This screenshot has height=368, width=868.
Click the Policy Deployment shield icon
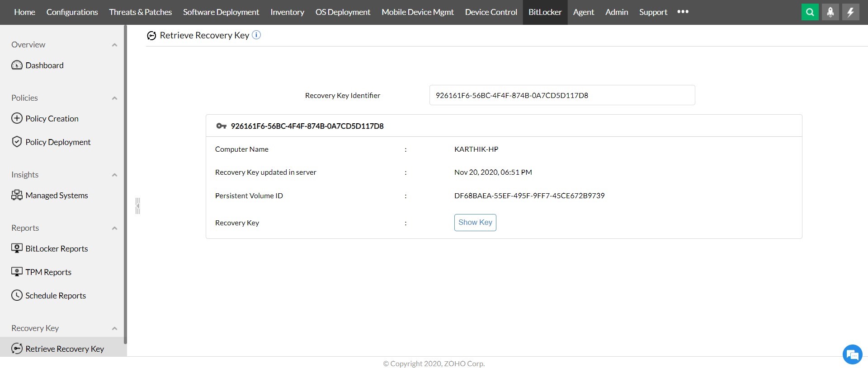click(x=17, y=142)
